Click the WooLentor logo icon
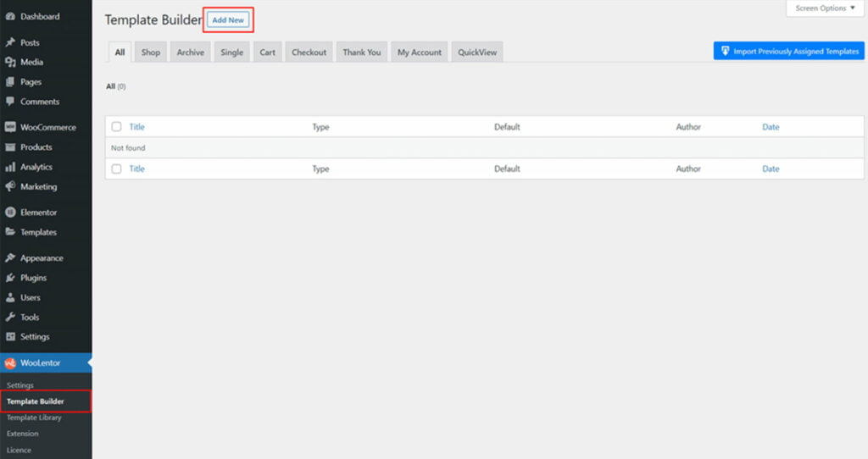 pos(10,363)
